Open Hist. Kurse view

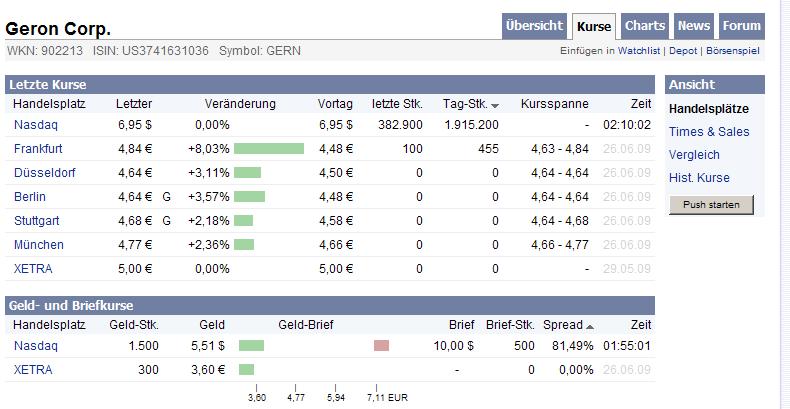pos(699,178)
